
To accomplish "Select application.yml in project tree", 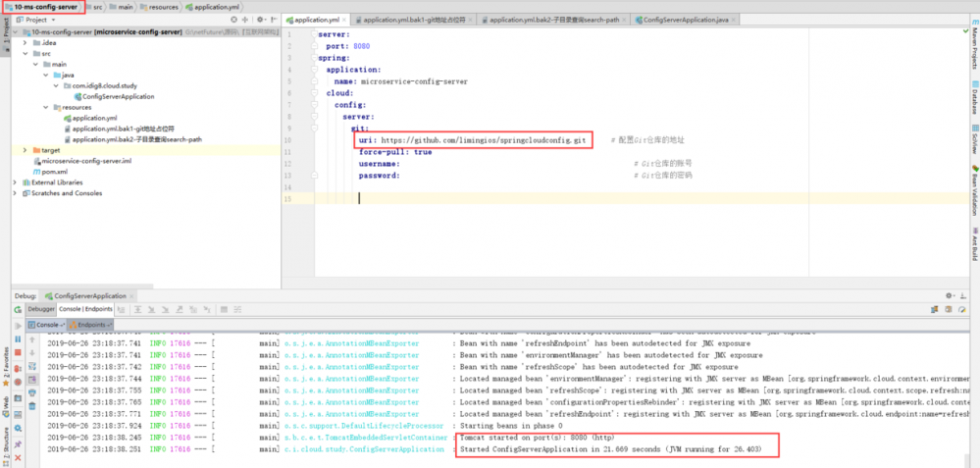I will coord(90,118).
